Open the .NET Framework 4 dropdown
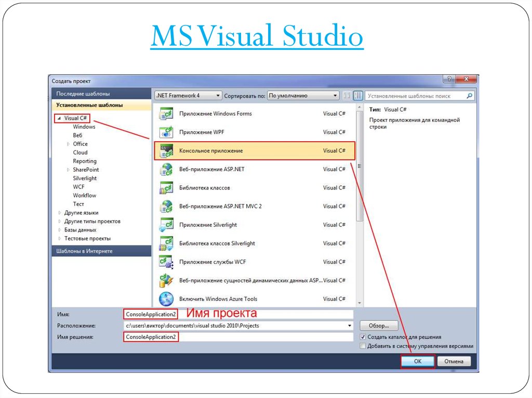This screenshot has height=398, width=532. pyautogui.click(x=188, y=95)
